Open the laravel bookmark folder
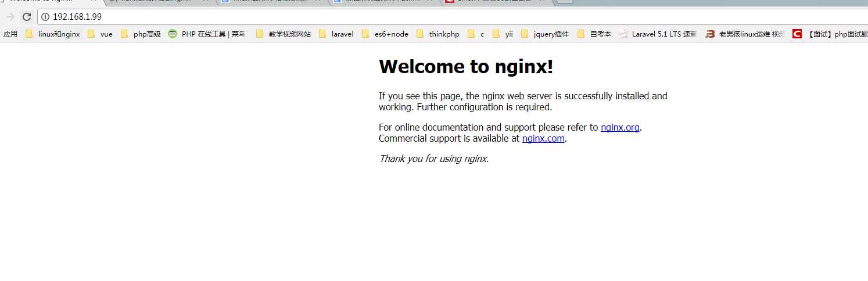 pyautogui.click(x=336, y=34)
